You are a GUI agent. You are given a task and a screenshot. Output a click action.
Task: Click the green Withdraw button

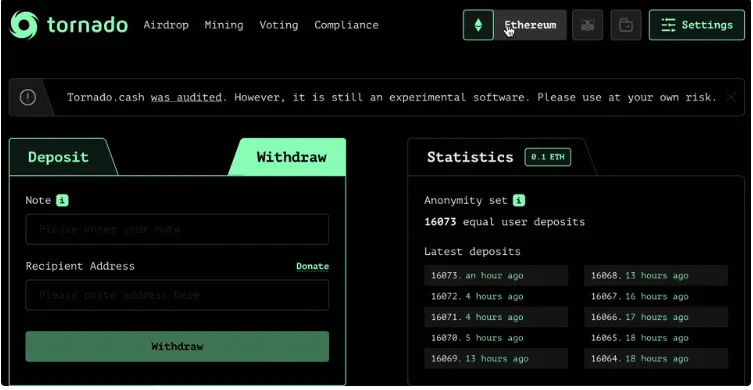pos(177,346)
